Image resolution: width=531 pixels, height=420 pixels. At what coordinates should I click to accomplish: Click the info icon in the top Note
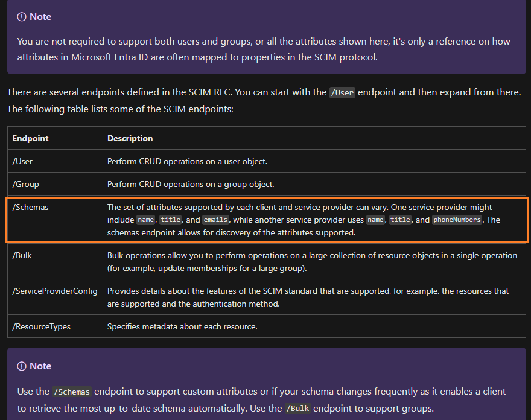click(22, 17)
